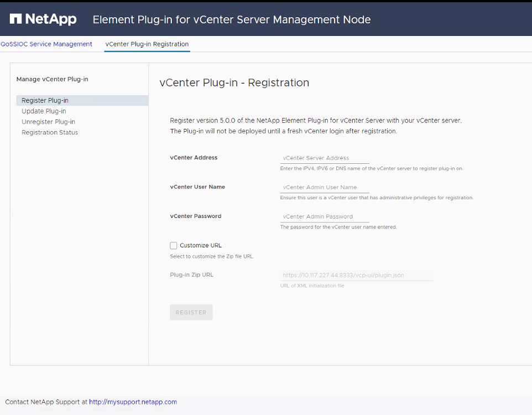This screenshot has height=415, width=532.
Task: Click the REGISTER button
Action: point(191,312)
